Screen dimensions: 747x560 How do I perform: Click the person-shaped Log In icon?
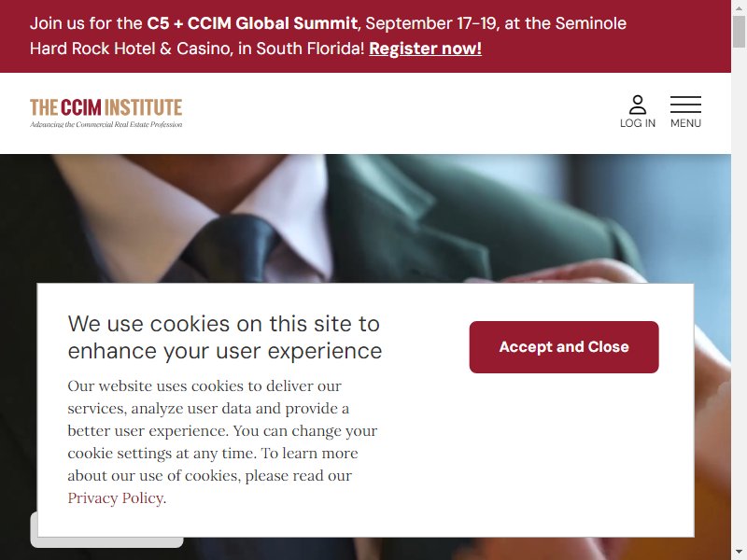pos(638,105)
